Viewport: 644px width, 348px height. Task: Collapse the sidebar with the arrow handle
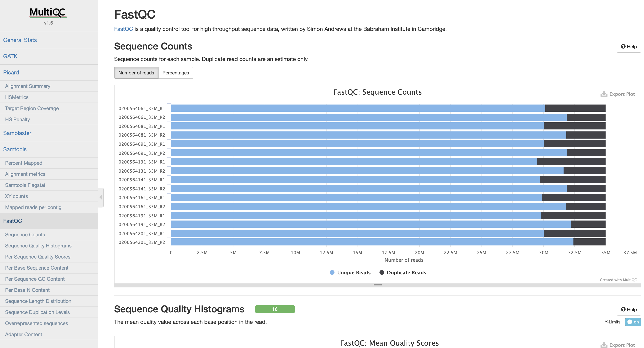(101, 197)
